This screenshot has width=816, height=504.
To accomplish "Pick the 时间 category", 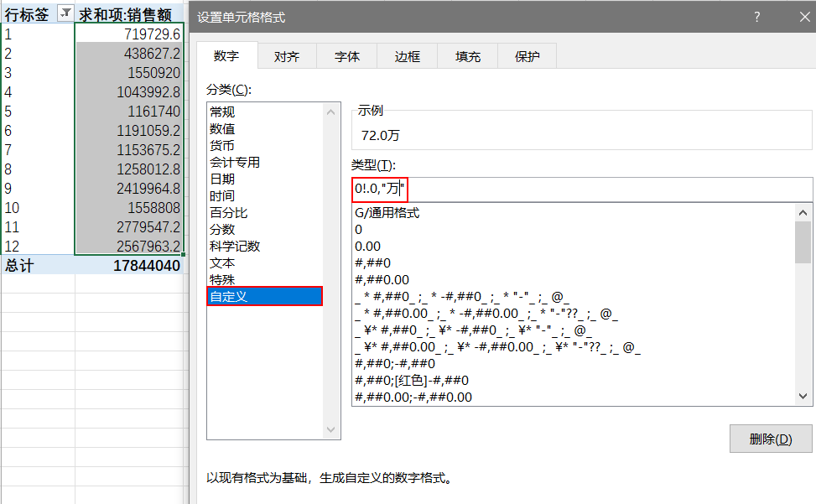I will [x=265, y=196].
